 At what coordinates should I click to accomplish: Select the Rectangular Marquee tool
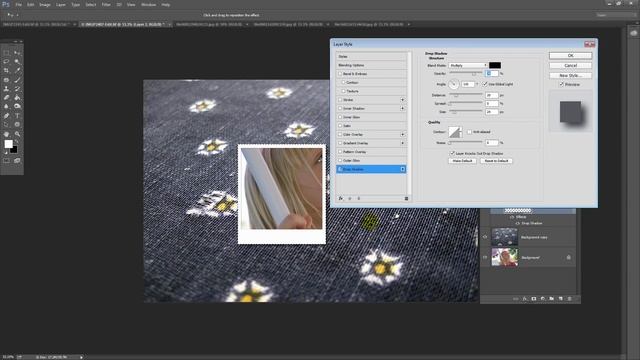click(x=6, y=53)
